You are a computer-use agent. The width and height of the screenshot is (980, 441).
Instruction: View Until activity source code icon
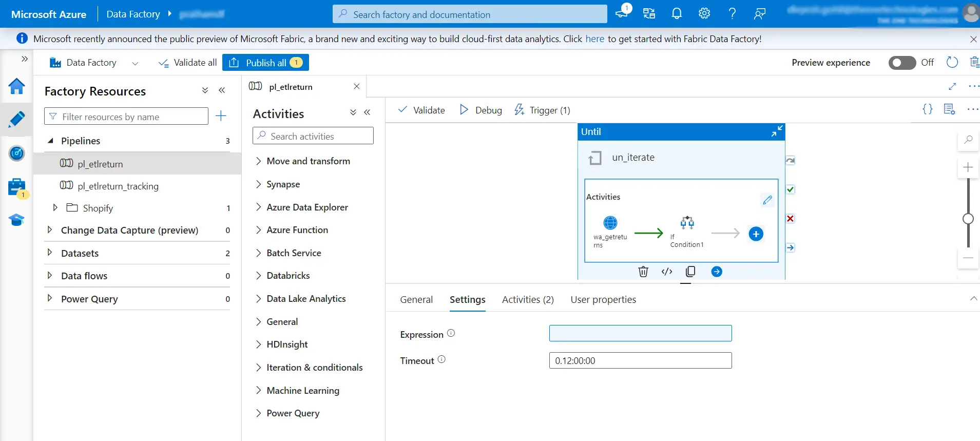point(667,272)
